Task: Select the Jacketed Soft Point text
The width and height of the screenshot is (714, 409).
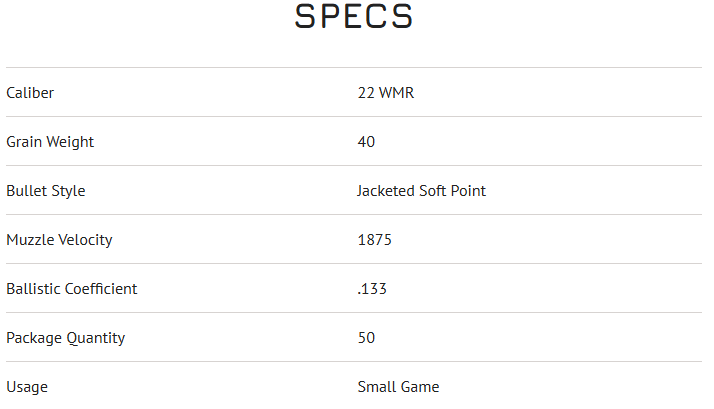Action: tap(421, 191)
